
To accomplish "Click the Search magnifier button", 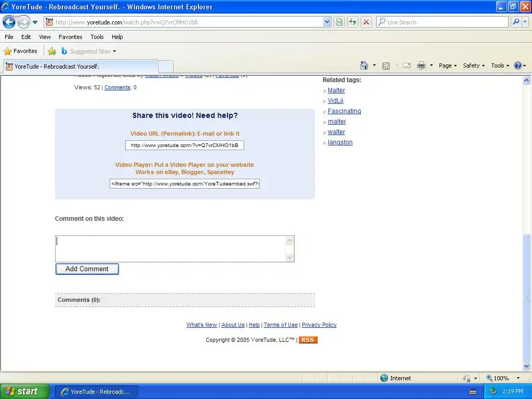I will pos(516,22).
